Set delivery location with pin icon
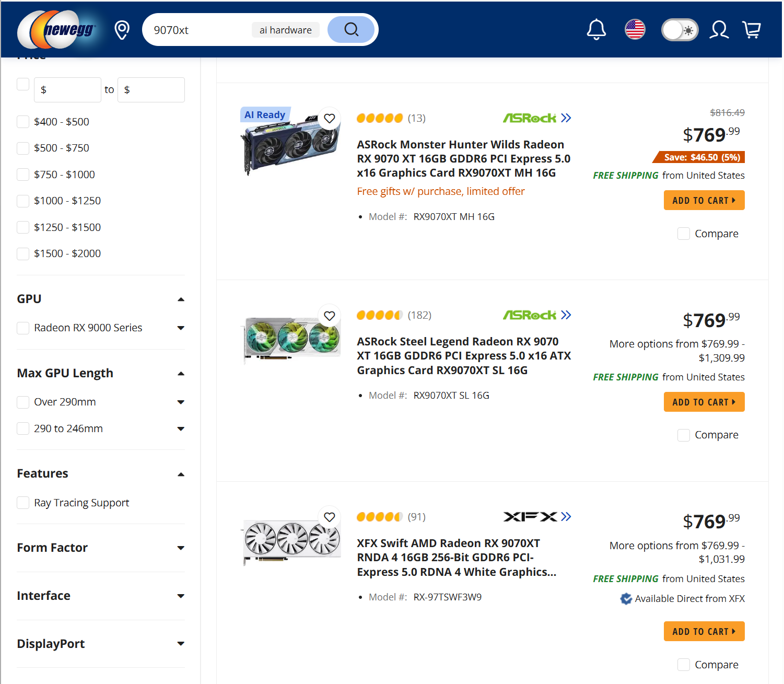This screenshot has width=784, height=684. (122, 30)
